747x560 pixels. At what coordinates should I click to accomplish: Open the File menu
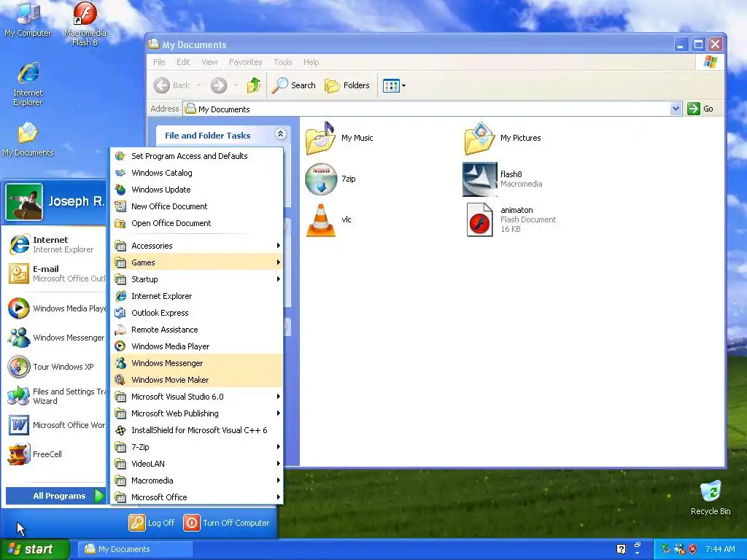coord(159,62)
